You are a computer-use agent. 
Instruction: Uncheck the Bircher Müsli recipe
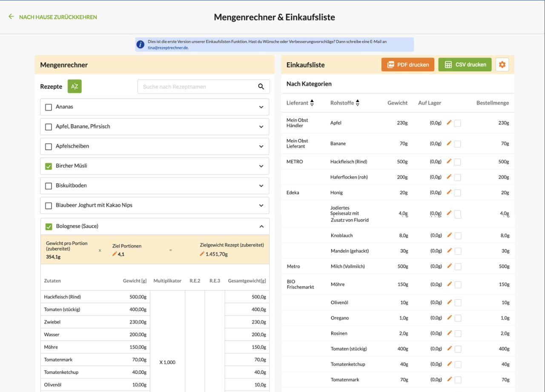(48, 166)
